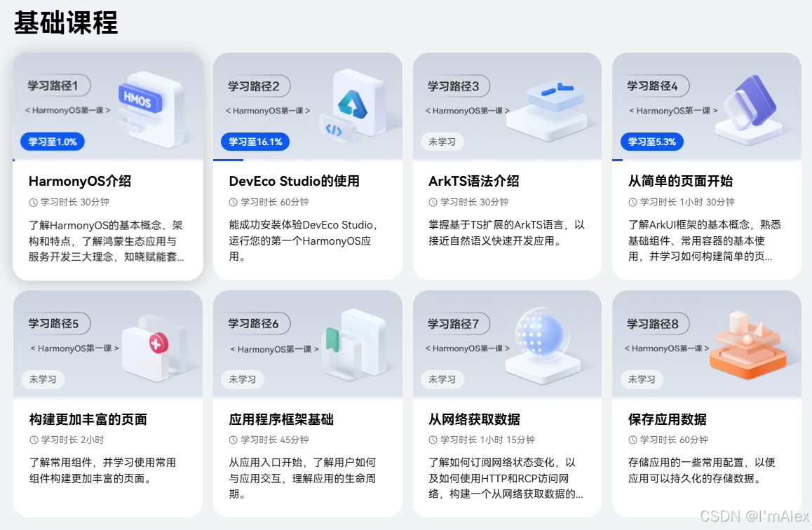Click the HMOS document illustration icon

150,109
